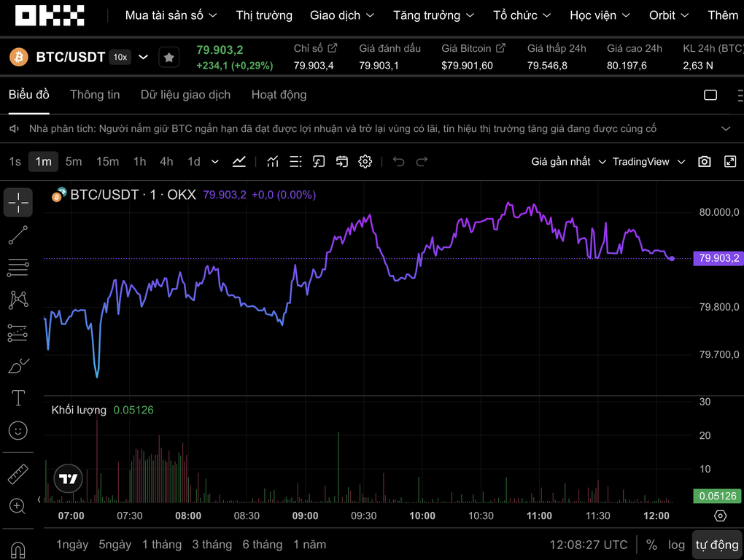Switch to the 15m timeframe
Image resolution: width=744 pixels, height=560 pixels.
click(108, 162)
